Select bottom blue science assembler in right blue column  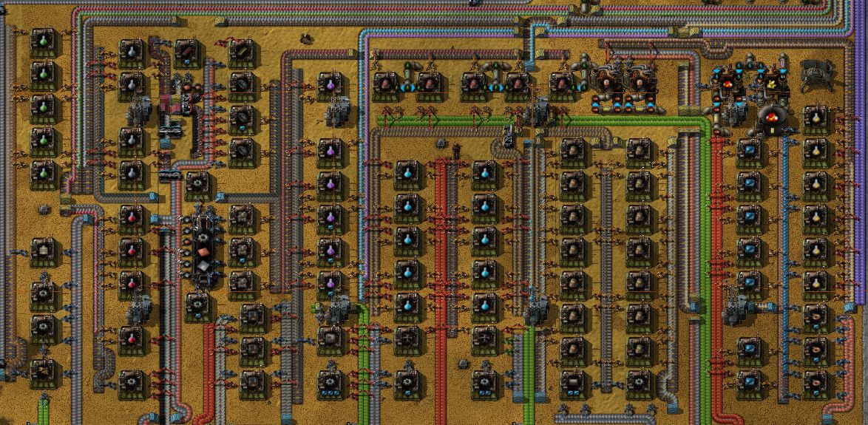click(x=485, y=307)
